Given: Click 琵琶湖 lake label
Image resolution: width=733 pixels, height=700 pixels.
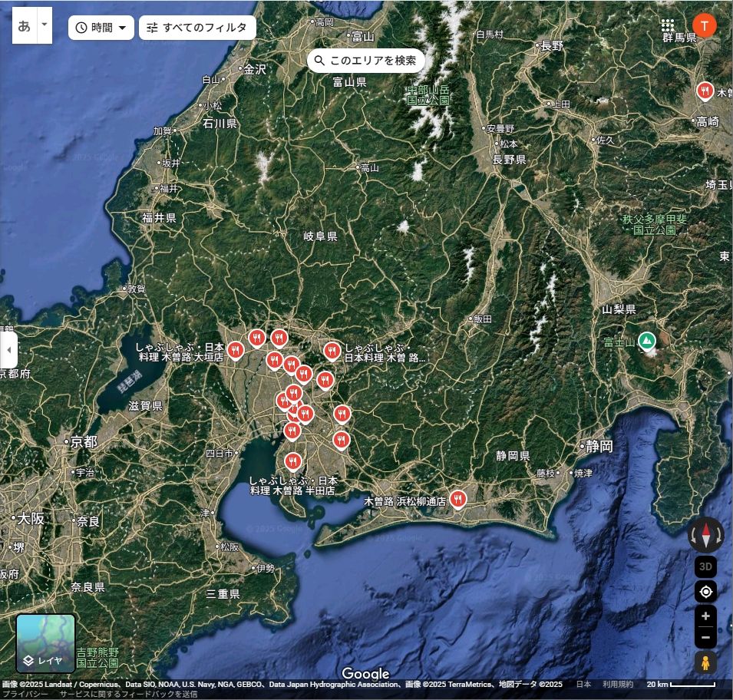Looking at the screenshot, I should pyautogui.click(x=130, y=381).
